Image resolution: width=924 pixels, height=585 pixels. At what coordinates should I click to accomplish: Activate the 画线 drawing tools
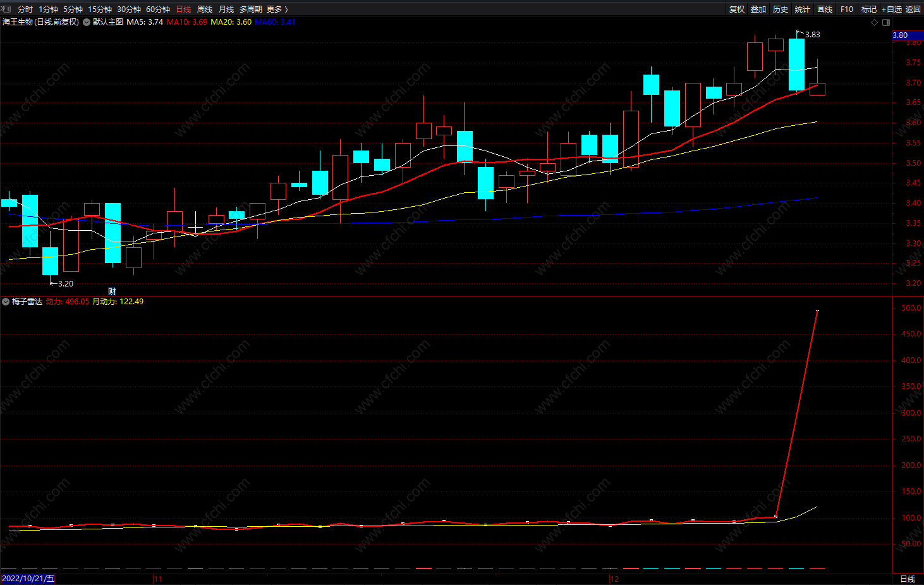tap(825, 9)
